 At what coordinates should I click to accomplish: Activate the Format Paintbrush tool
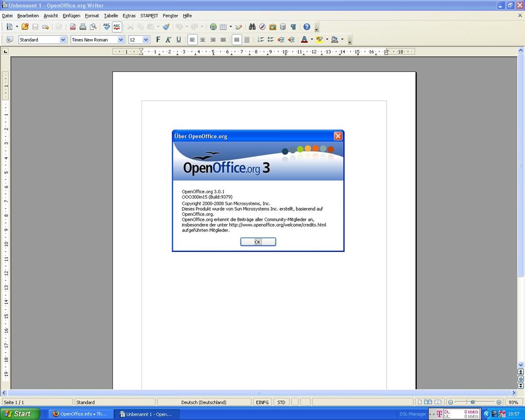tap(166, 27)
